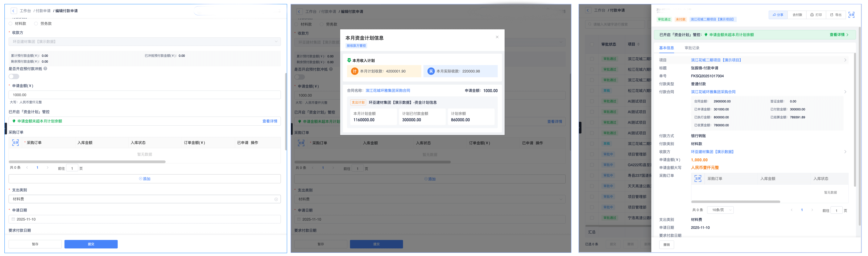The height and width of the screenshot is (256, 868).
Task: Toggle the 预付款冲抵 switch in left form
Action: pyautogui.click(x=14, y=76)
